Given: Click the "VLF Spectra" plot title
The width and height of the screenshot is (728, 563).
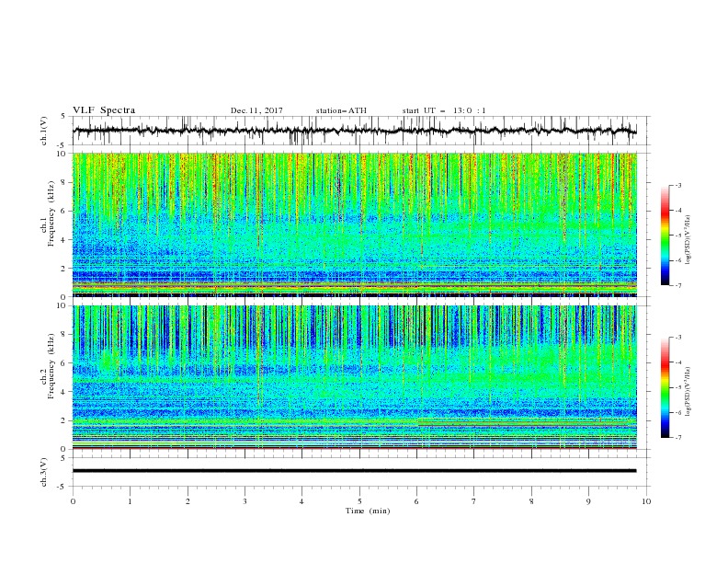Looking at the screenshot, I should click(104, 110).
